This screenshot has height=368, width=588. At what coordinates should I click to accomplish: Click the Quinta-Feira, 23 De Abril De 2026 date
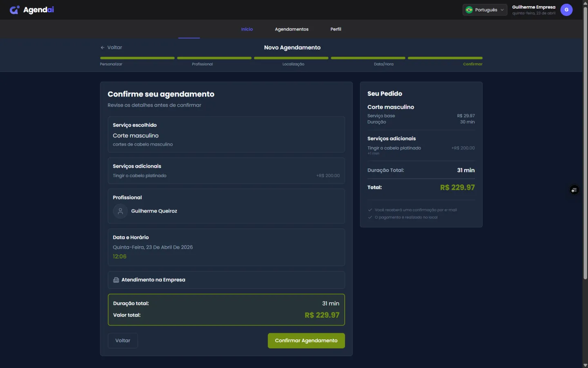153,247
